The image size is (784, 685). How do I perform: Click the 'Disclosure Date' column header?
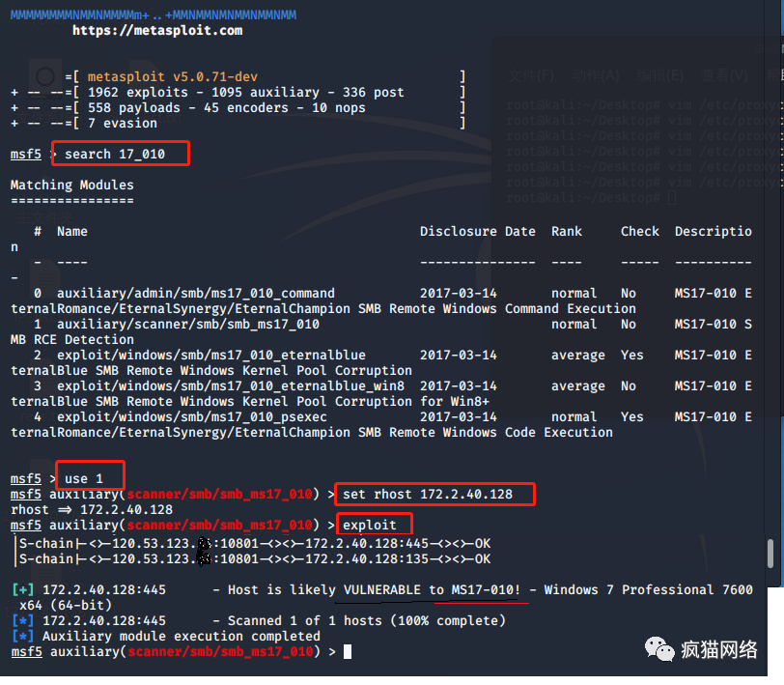478,231
